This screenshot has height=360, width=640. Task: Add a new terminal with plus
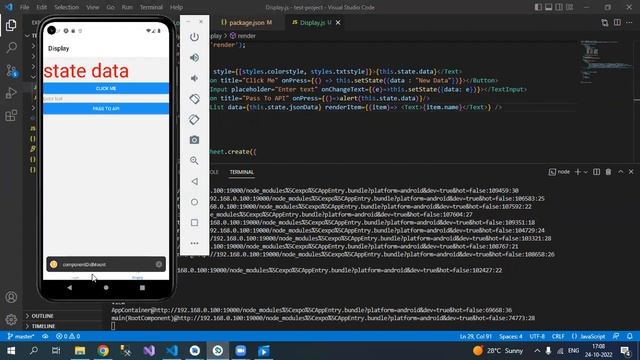[578, 172]
